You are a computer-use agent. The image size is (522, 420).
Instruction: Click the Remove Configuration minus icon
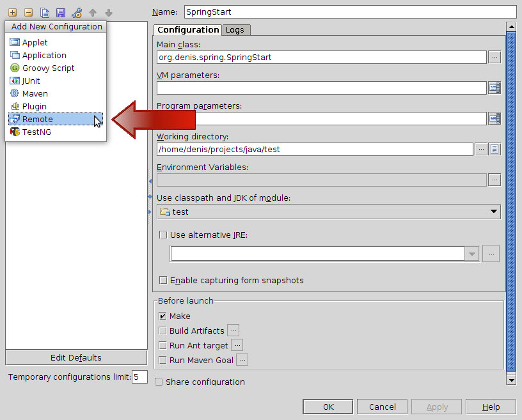(x=29, y=13)
